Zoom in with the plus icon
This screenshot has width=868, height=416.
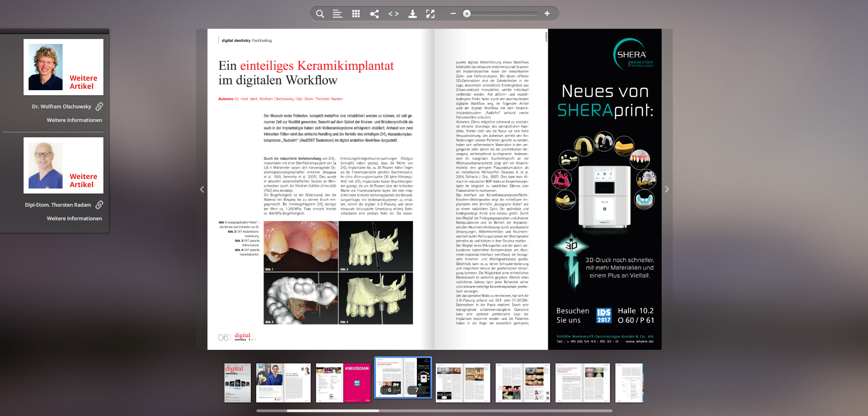547,14
